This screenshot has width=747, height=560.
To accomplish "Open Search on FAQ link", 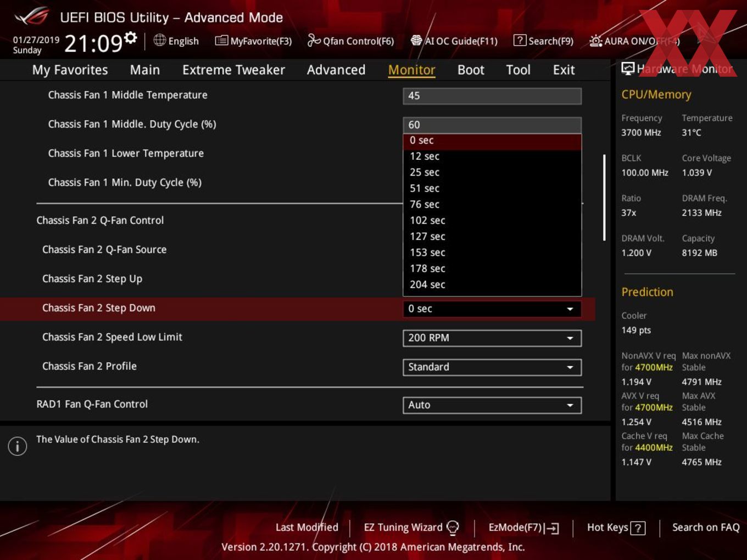I will 706,527.
